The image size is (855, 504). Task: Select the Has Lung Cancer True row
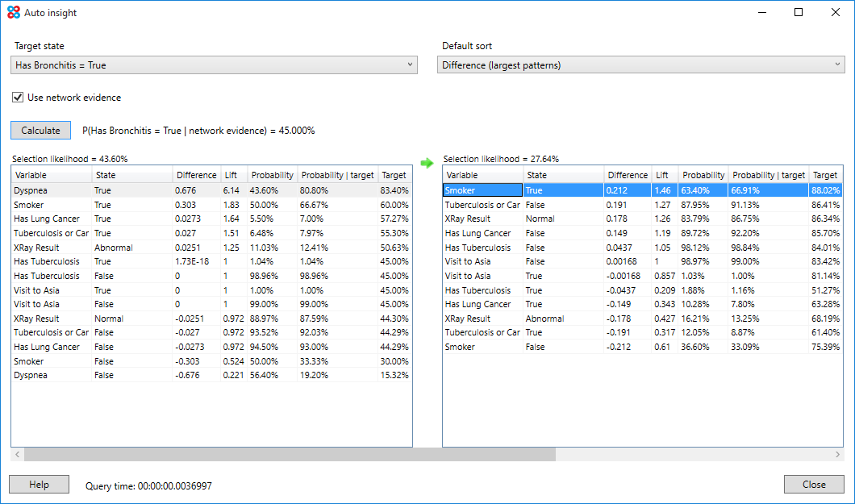coord(81,219)
